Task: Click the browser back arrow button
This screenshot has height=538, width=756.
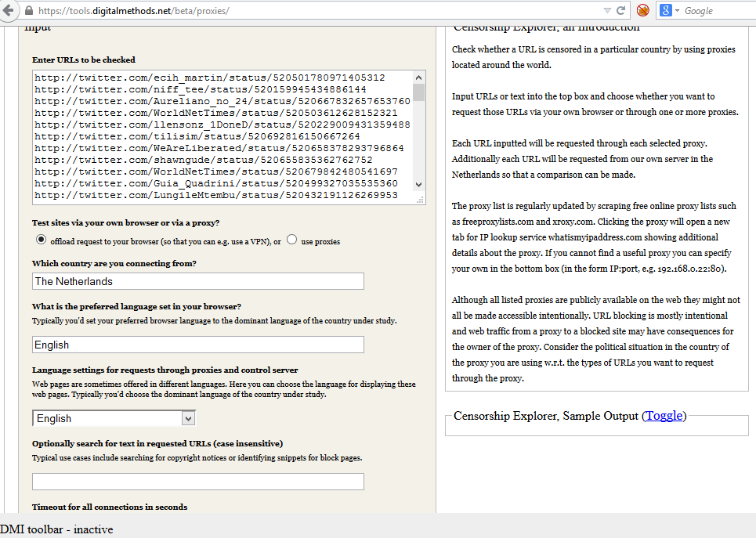Action: (8, 10)
